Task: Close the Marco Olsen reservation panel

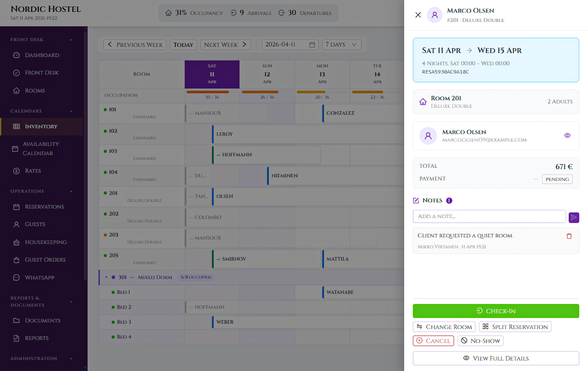Action: point(418,15)
